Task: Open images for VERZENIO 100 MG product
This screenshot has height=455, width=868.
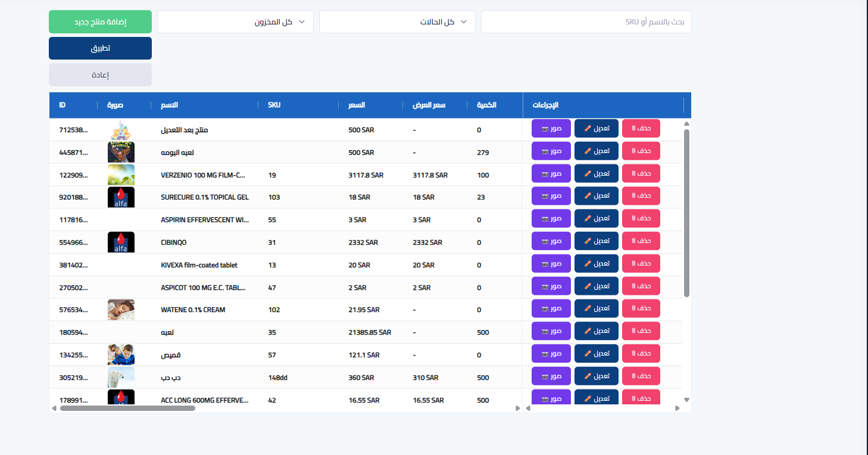Action: pos(551,173)
